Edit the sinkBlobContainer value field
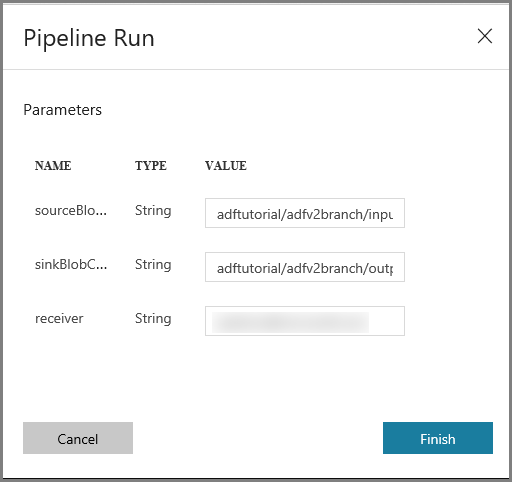Viewport: 512px width, 482px height. pos(305,267)
